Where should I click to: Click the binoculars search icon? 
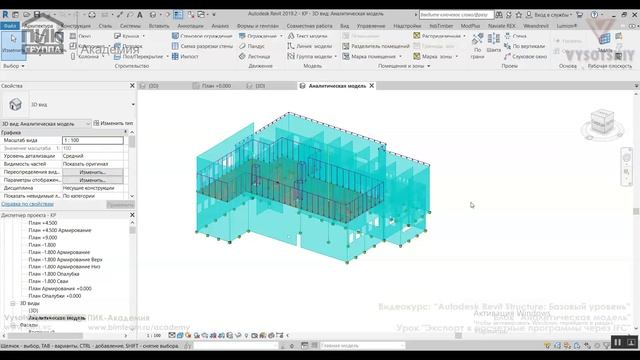(499, 15)
